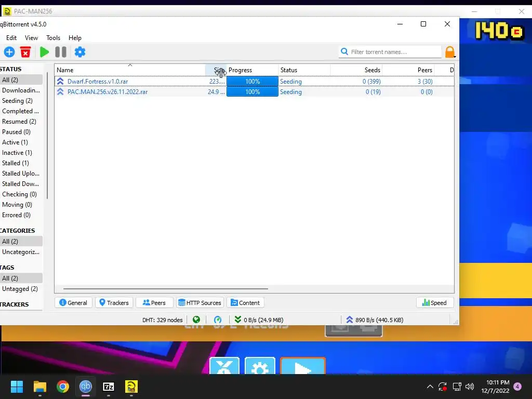This screenshot has height=399, width=532.
Task: Click the seeding arrow icon beside Dwarf.Fortress
Action: tap(60, 82)
